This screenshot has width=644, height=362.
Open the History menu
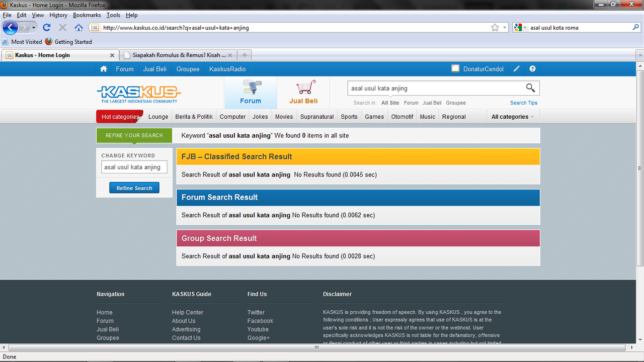tap(58, 15)
